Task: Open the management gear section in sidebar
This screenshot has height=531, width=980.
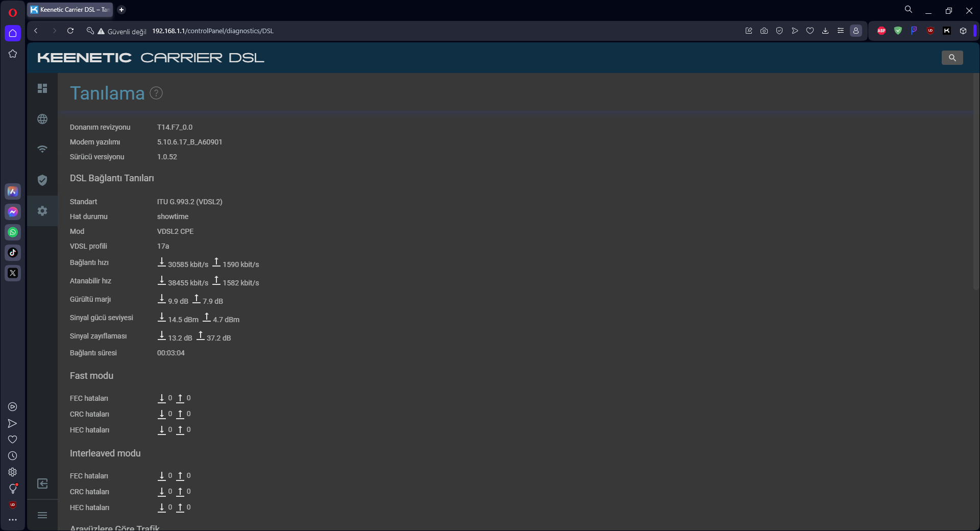Action: point(42,211)
